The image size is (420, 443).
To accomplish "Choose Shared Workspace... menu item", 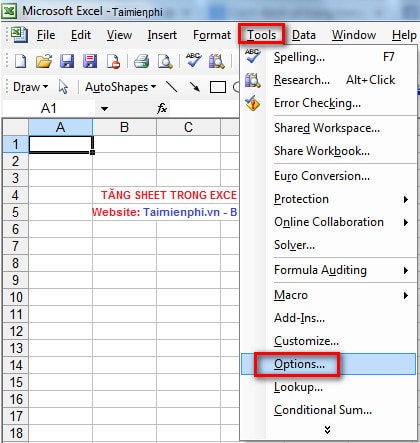I will click(328, 128).
